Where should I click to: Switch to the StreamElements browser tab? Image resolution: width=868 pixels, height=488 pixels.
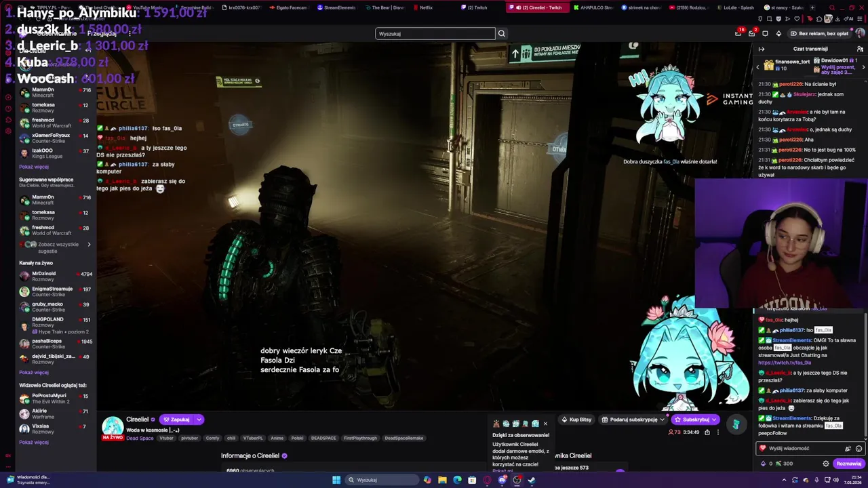tap(336, 7)
